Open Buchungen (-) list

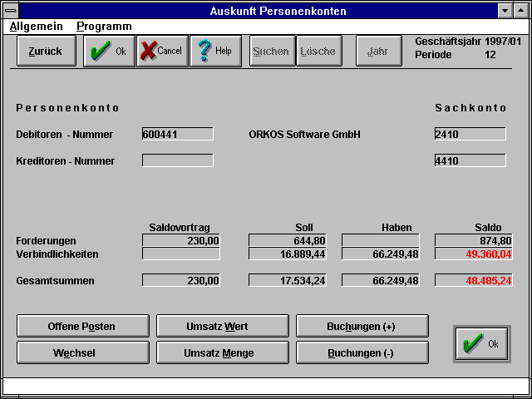362,352
